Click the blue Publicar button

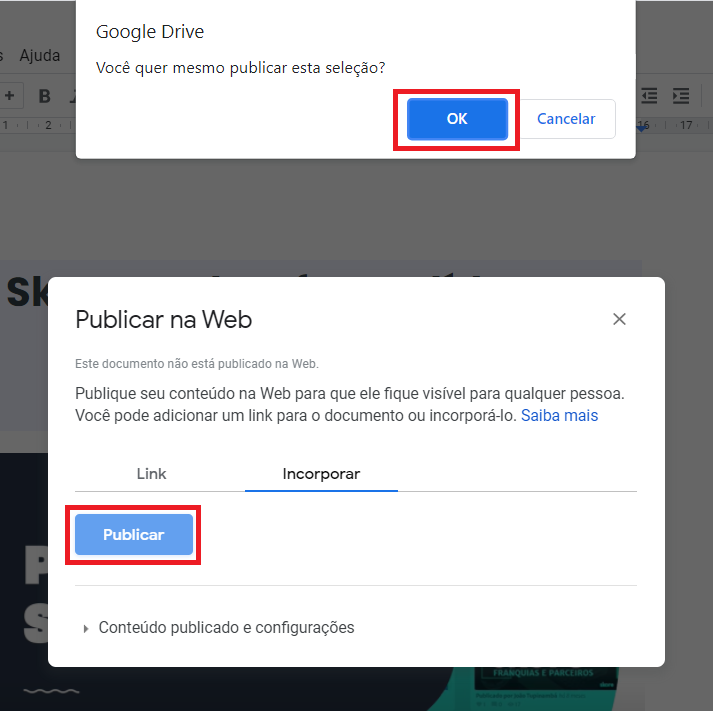click(134, 535)
